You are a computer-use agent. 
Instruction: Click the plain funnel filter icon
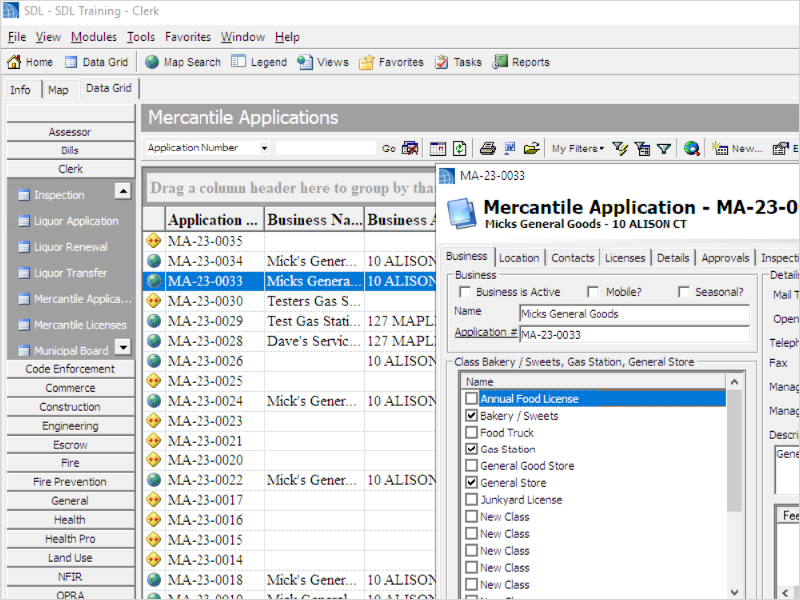[664, 148]
